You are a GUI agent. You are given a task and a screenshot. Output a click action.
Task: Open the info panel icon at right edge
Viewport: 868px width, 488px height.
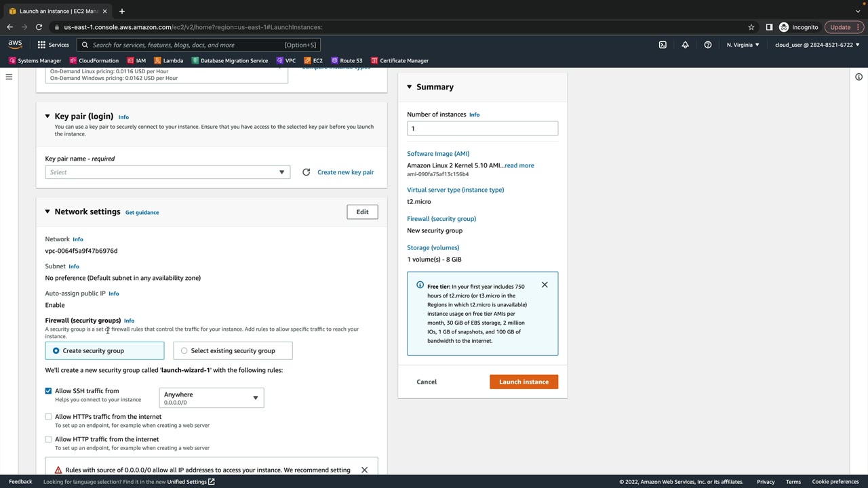coord(859,77)
